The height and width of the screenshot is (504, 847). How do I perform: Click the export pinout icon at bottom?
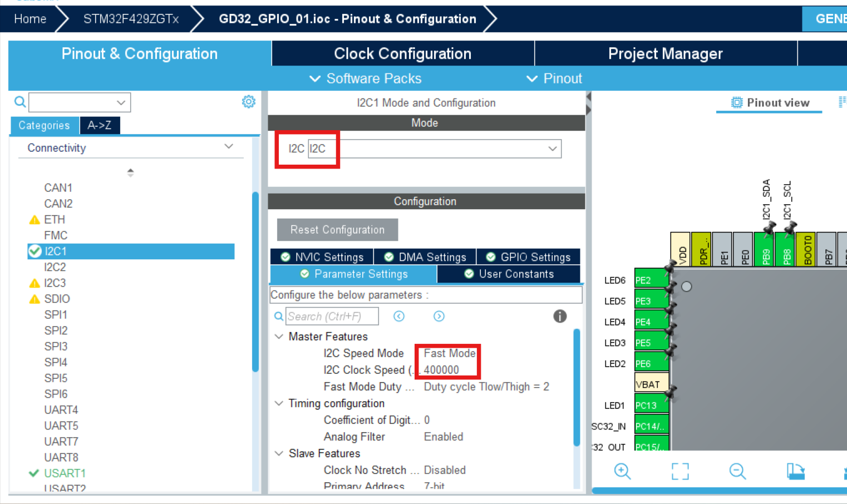click(x=796, y=471)
